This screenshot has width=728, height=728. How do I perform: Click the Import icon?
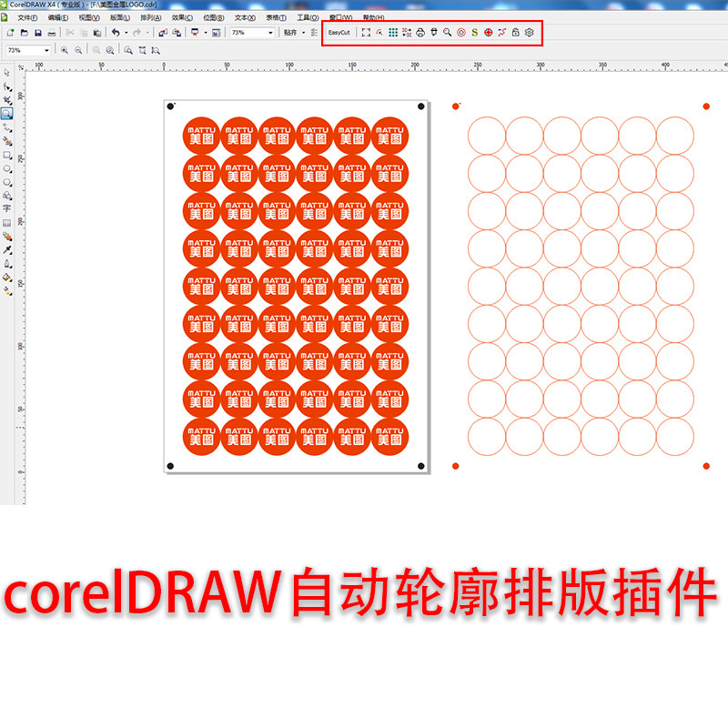click(163, 33)
